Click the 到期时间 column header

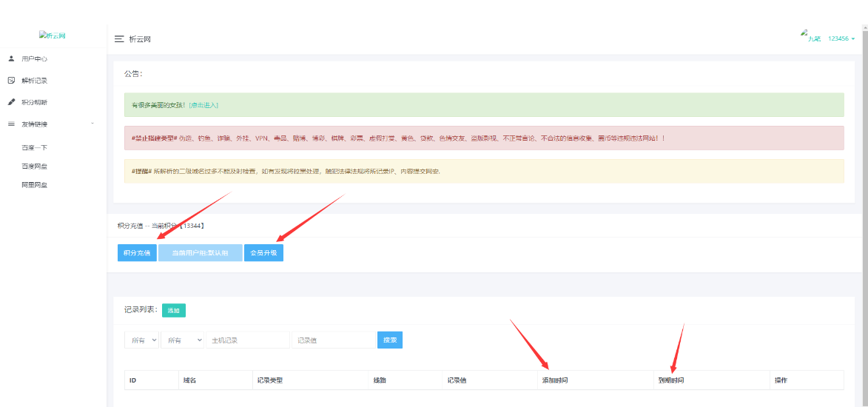pyautogui.click(x=711, y=380)
